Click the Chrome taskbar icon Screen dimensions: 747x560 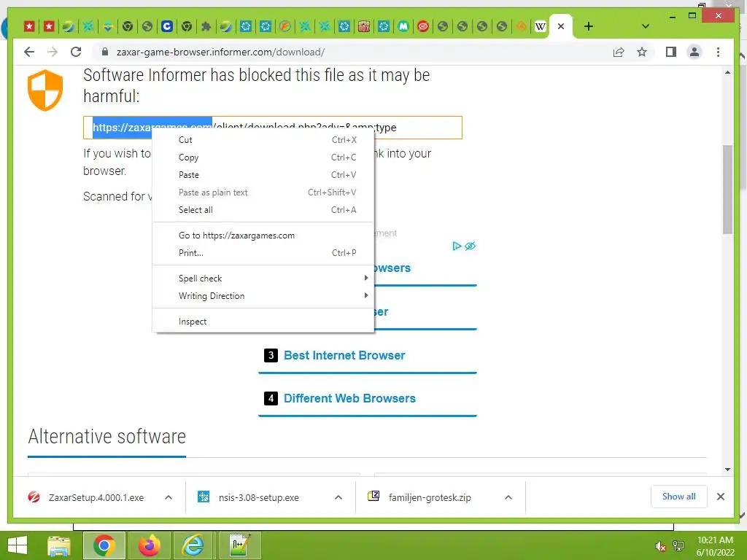pos(104,545)
